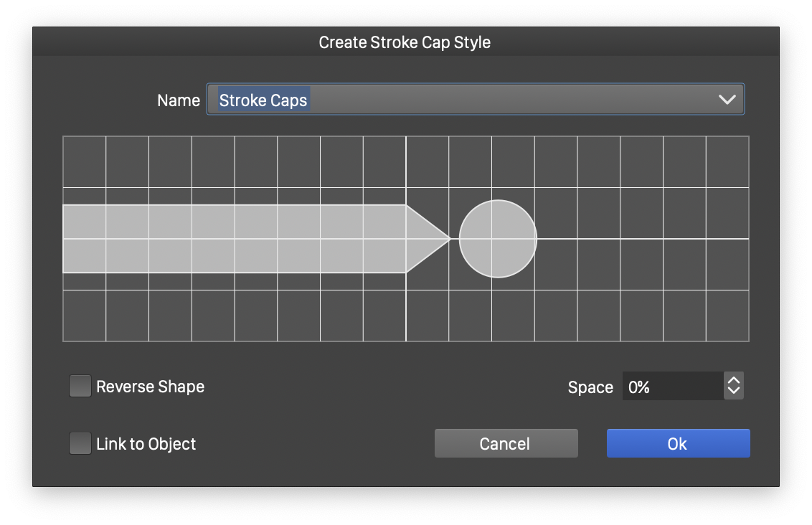
Task: Click the bottom-left corner grid cell of preview
Action: (x=85, y=316)
